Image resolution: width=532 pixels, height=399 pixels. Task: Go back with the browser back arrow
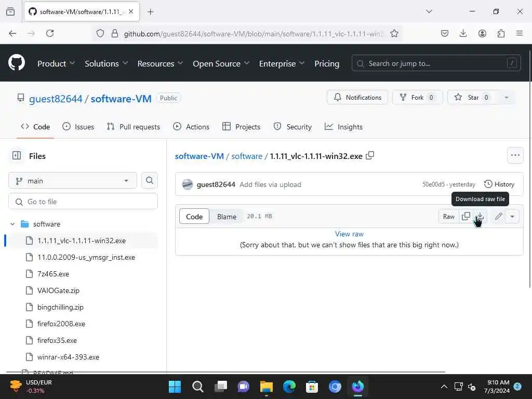(x=12, y=33)
